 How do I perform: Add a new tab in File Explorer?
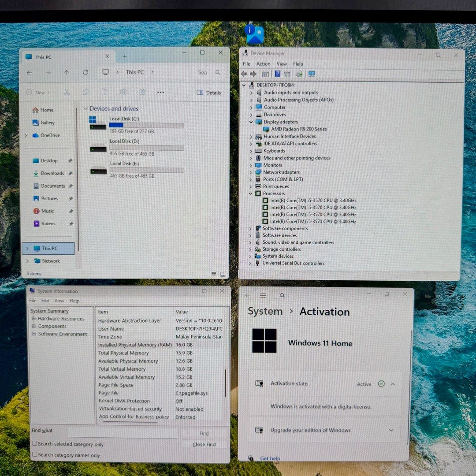pos(125,56)
